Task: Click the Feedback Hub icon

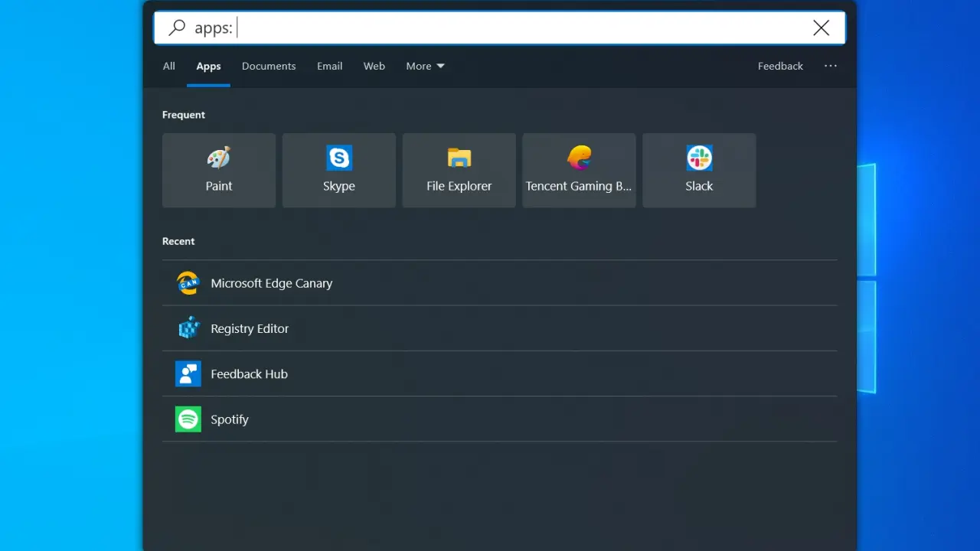Action: [188, 374]
